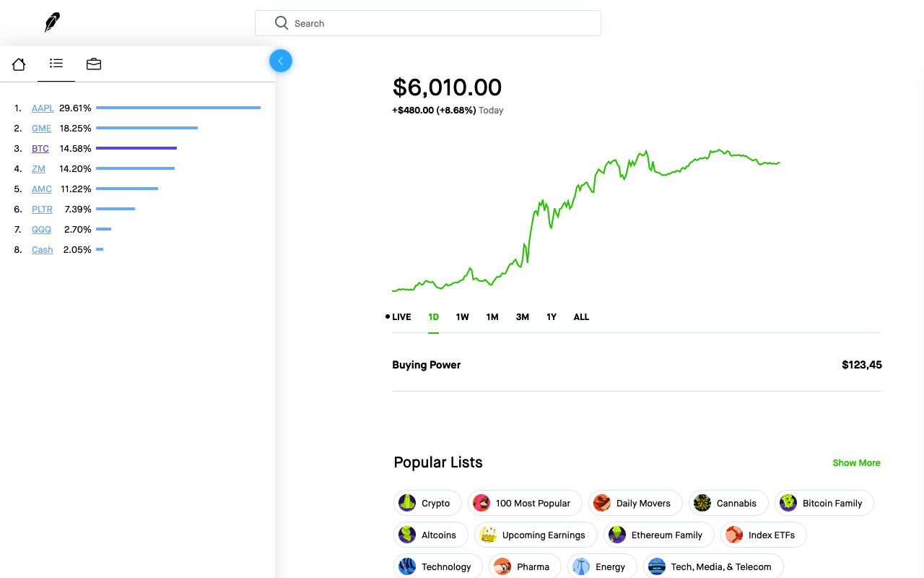The height and width of the screenshot is (578, 924).
Task: Click the $6,010.00 portfolio value
Action: click(x=447, y=87)
